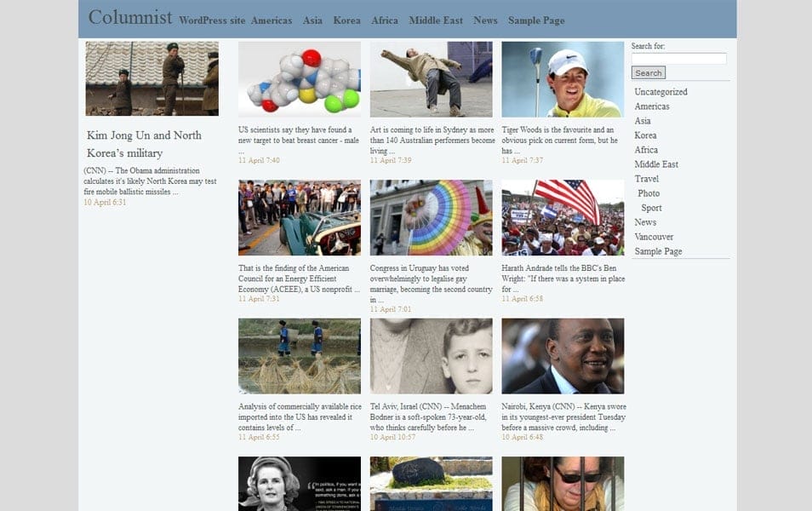View the American flag rally thumbnail
The height and width of the screenshot is (511, 812).
(x=562, y=217)
